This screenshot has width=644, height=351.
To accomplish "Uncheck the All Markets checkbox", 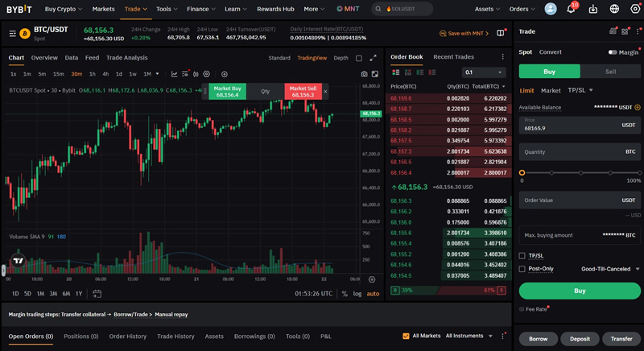I will tap(406, 336).
